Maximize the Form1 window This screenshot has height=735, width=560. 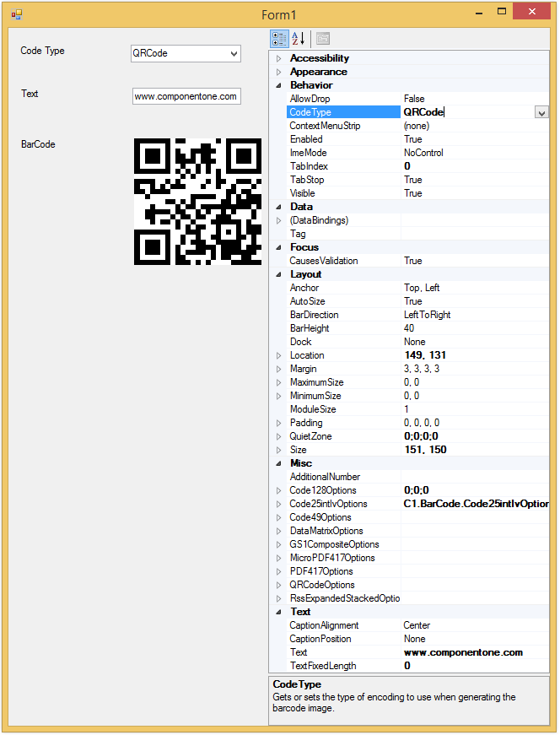[x=501, y=13]
